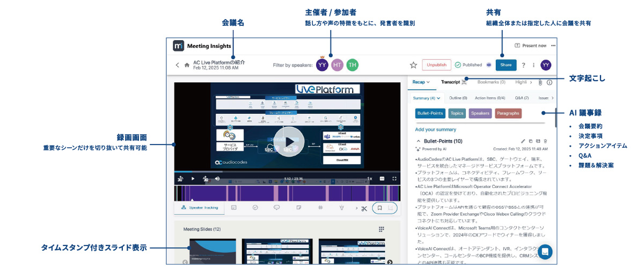Expand the Summary (4) dropdown
The height and width of the screenshot is (275, 644).
click(426, 98)
